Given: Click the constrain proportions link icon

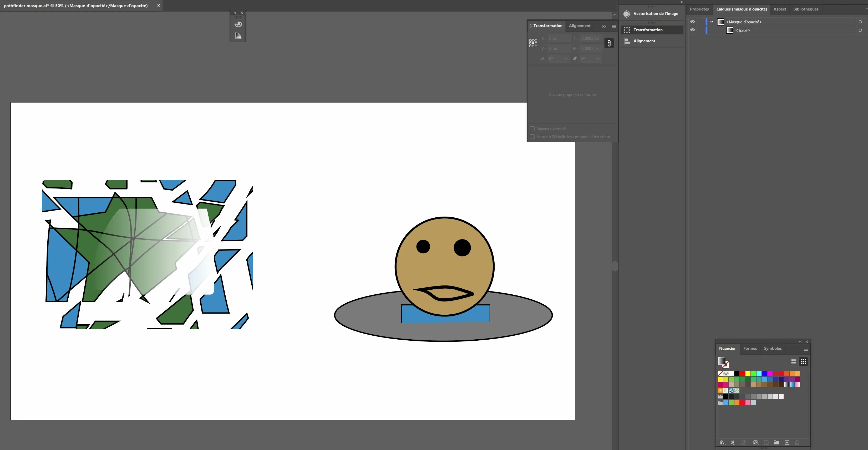Looking at the screenshot, I should [609, 43].
